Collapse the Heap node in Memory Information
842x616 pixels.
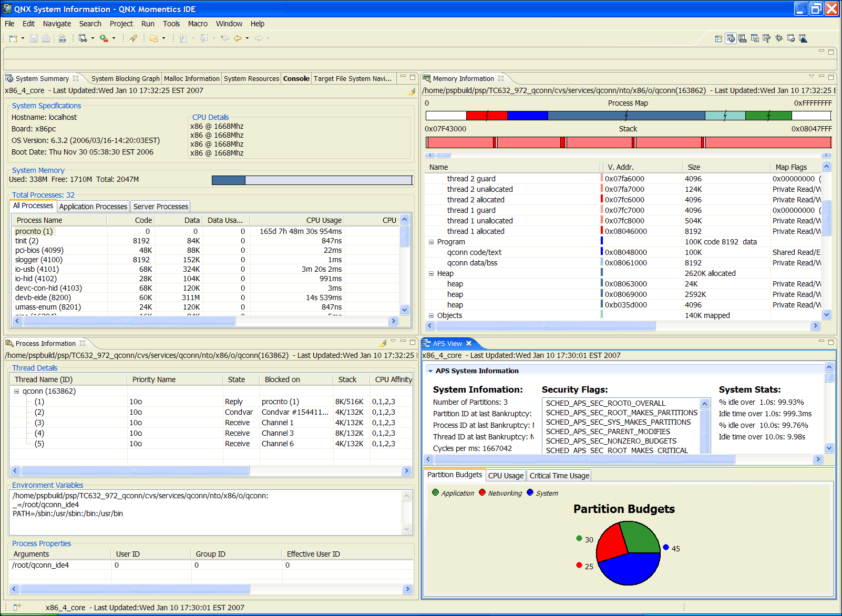(432, 273)
